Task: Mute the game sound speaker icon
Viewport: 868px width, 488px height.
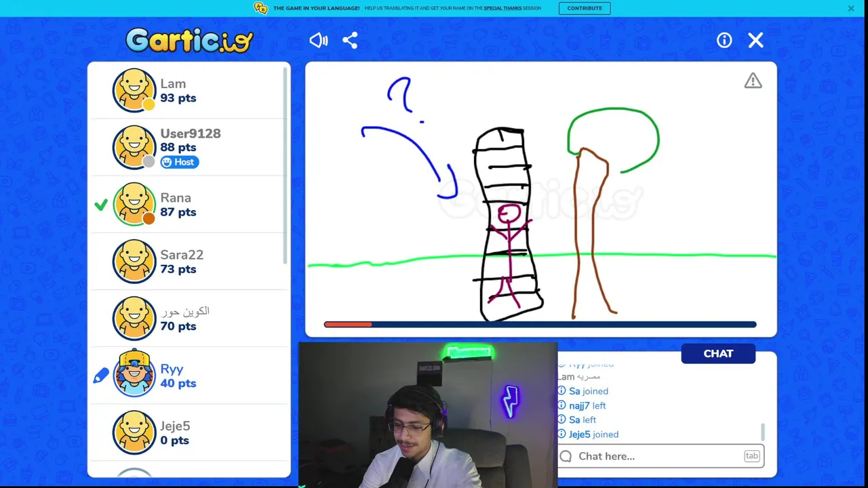Action: (318, 41)
